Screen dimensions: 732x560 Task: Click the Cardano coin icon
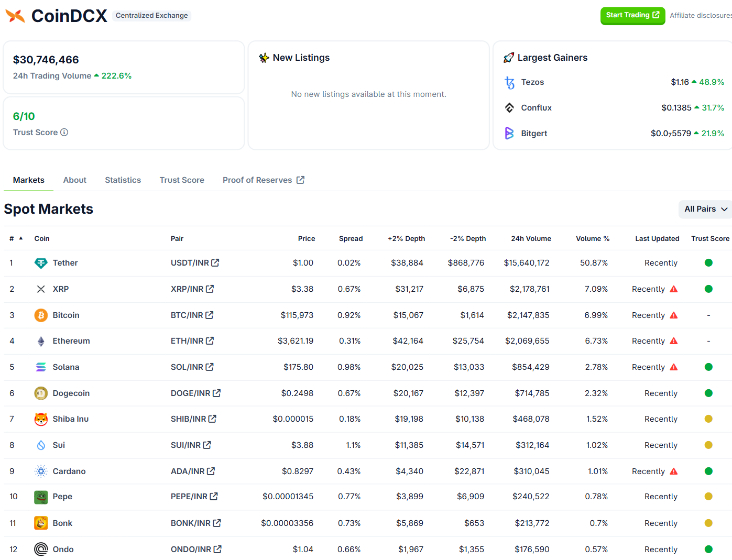point(41,471)
